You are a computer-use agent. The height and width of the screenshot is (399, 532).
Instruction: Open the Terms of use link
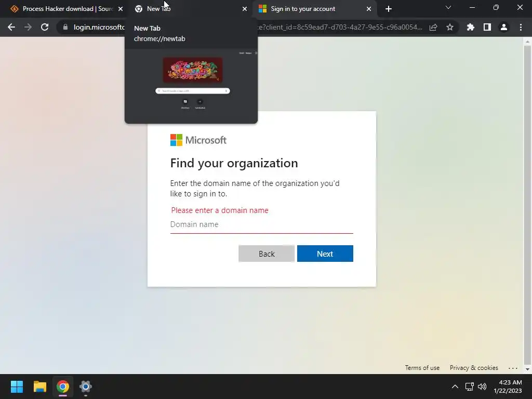422,368
